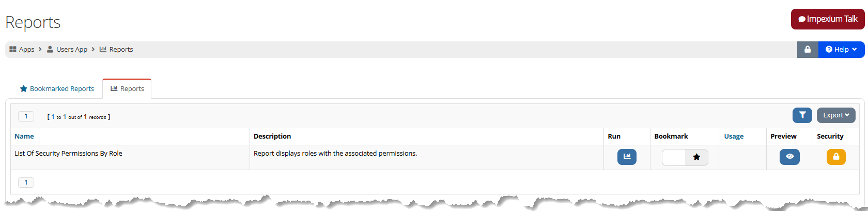Sort the table by Name column

coord(24,136)
